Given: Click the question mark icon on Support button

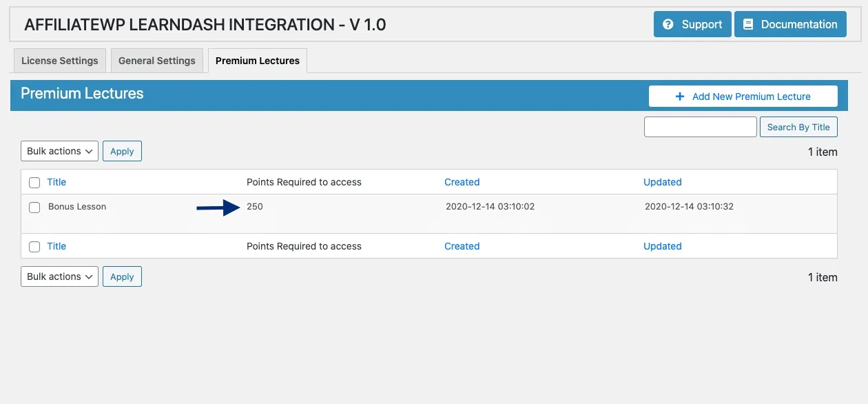Looking at the screenshot, I should (x=667, y=24).
